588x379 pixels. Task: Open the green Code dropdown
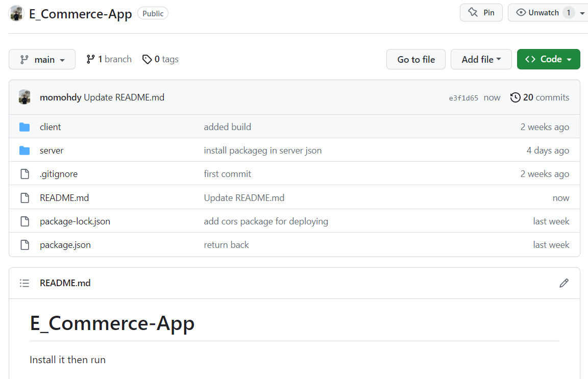[x=548, y=60]
